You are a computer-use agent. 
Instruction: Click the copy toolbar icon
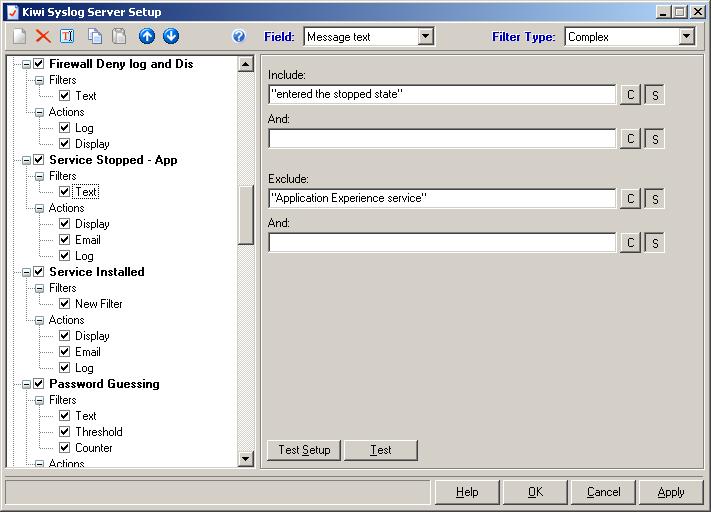95,36
